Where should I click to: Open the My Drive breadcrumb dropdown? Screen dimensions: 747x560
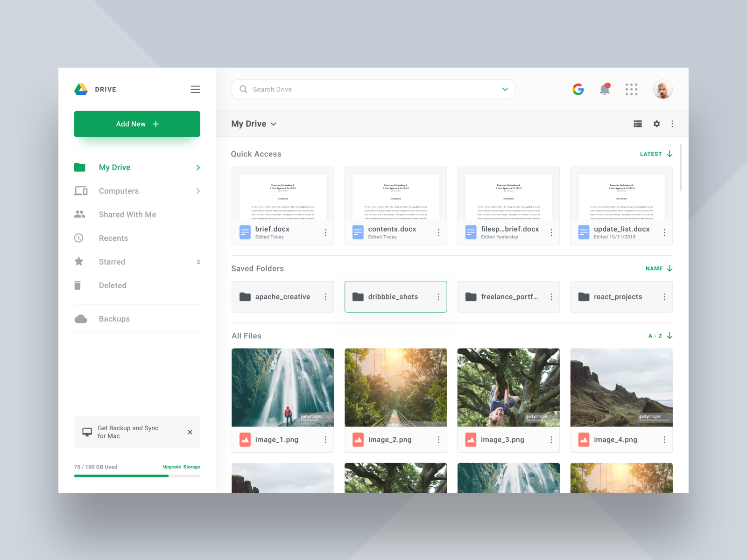pos(274,124)
